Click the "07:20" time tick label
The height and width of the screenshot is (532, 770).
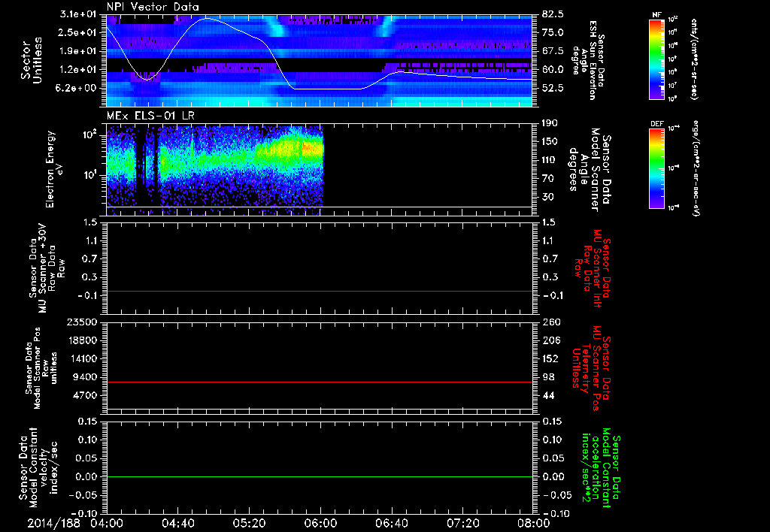click(462, 523)
